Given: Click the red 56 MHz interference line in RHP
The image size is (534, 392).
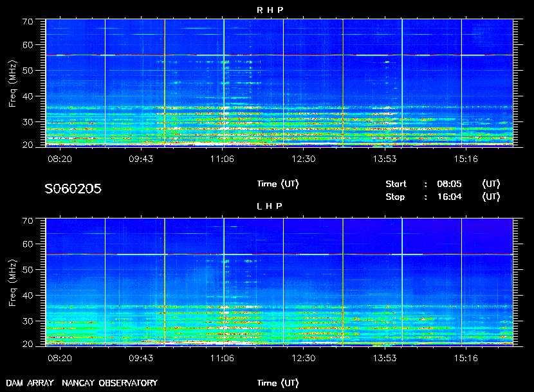Looking at the screenshot, I should pyautogui.click(x=279, y=55).
